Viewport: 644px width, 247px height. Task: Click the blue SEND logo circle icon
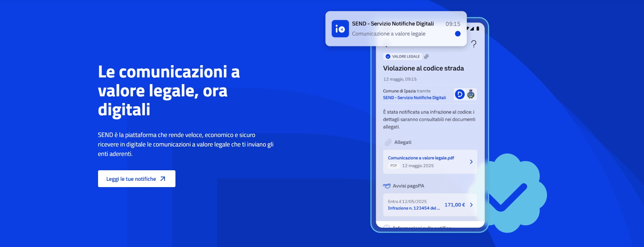459,94
